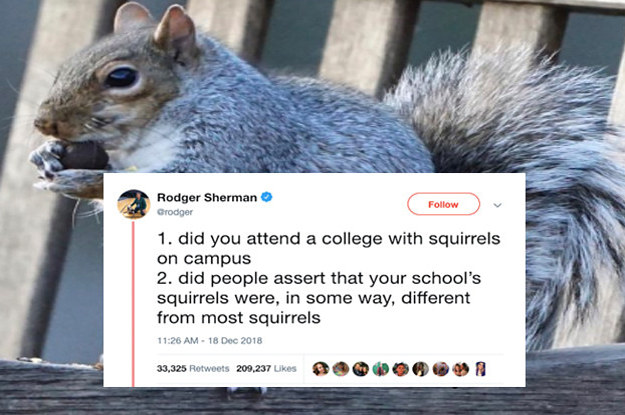Open the eighth liker avatar showing two people
Viewport: 625px width, 415px height.
[x=460, y=369]
